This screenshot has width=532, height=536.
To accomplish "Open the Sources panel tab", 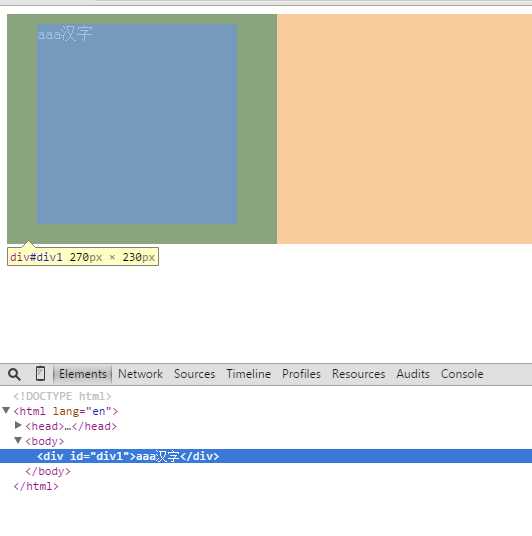I will click(x=195, y=374).
